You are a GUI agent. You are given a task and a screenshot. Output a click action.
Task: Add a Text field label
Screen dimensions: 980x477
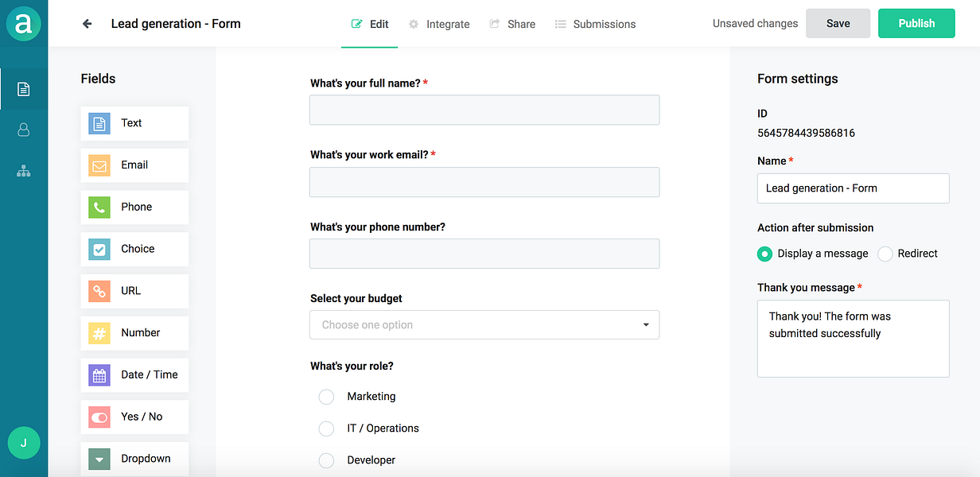(131, 123)
